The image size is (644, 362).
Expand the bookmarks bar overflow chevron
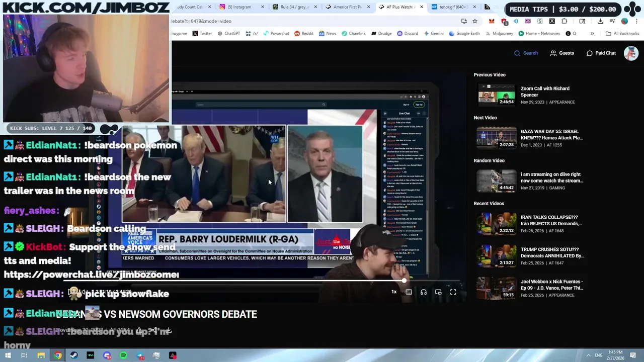tap(592, 34)
